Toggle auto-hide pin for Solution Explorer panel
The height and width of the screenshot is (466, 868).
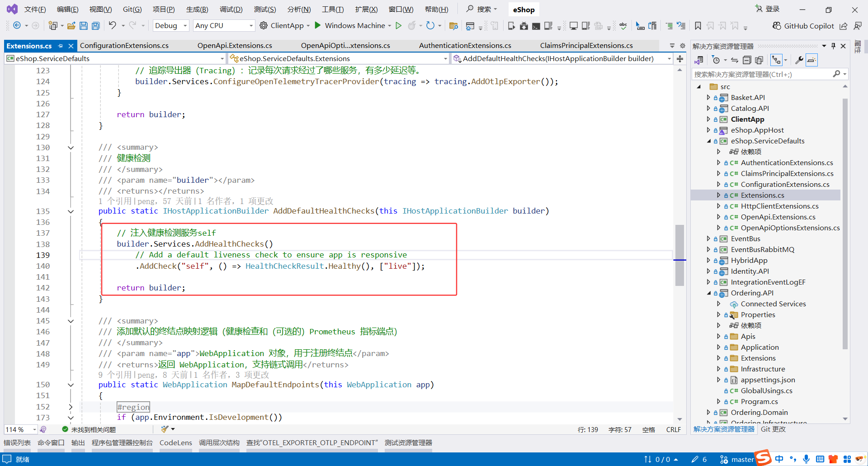click(x=833, y=46)
